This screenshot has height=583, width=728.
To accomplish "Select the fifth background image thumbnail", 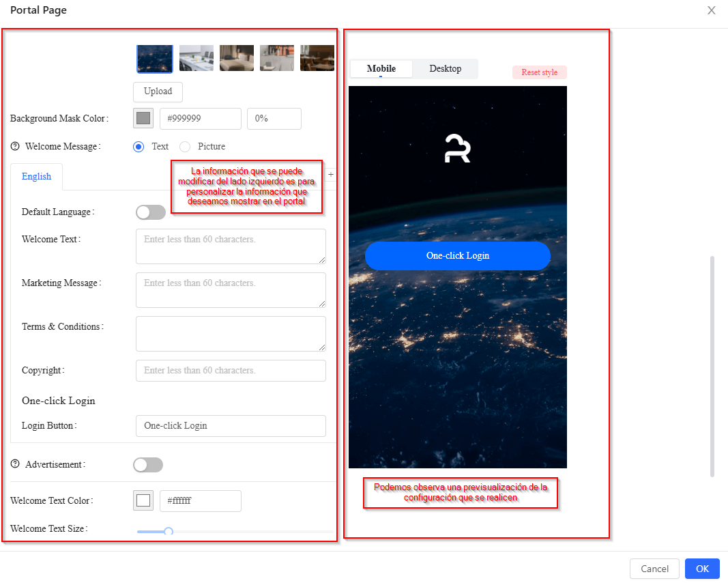I will point(317,59).
